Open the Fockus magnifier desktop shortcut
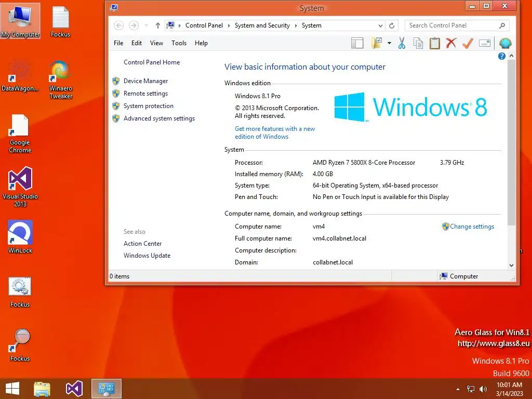Viewport: 532px width, 399px height. point(20,345)
